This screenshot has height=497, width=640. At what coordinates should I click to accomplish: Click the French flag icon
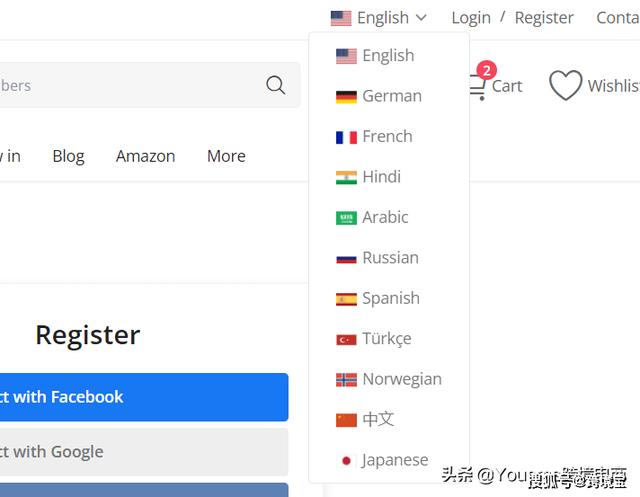pos(346,137)
